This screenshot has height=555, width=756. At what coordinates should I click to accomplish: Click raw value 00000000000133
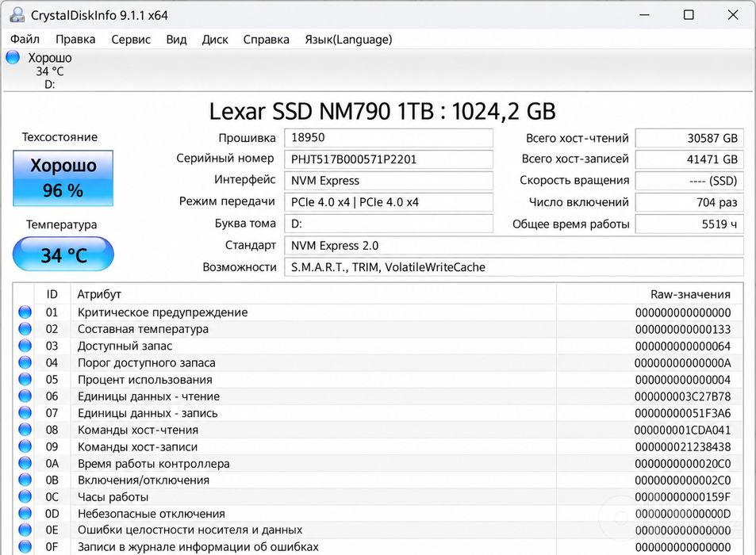click(683, 330)
